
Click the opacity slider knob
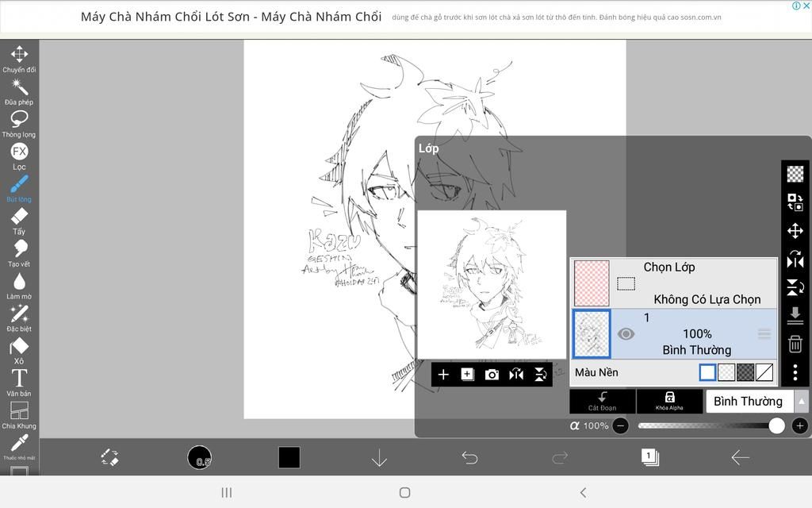click(x=776, y=425)
